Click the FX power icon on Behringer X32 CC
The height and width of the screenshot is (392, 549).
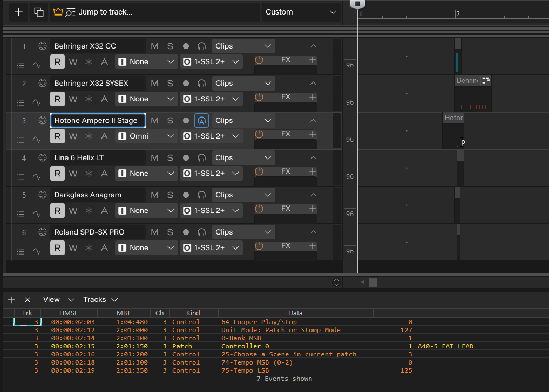point(259,60)
